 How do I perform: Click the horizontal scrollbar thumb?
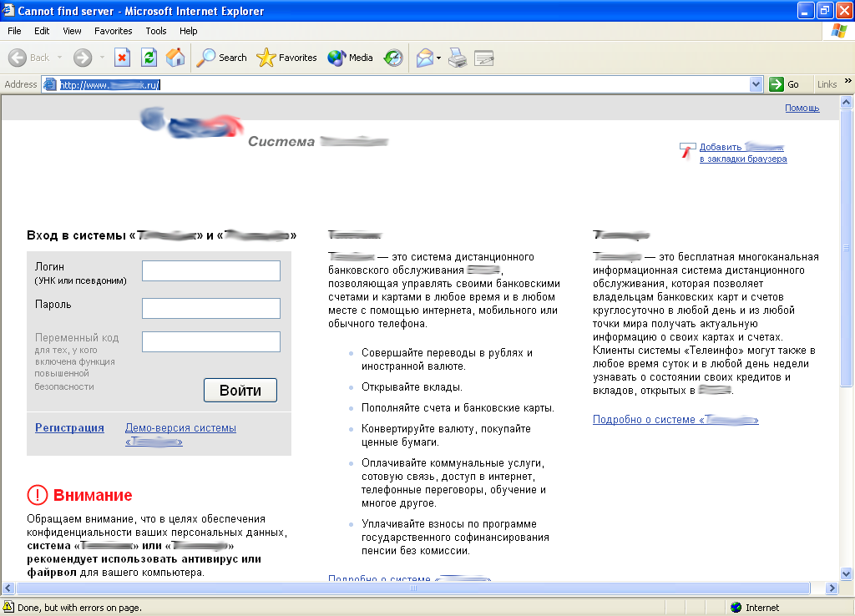(x=413, y=588)
